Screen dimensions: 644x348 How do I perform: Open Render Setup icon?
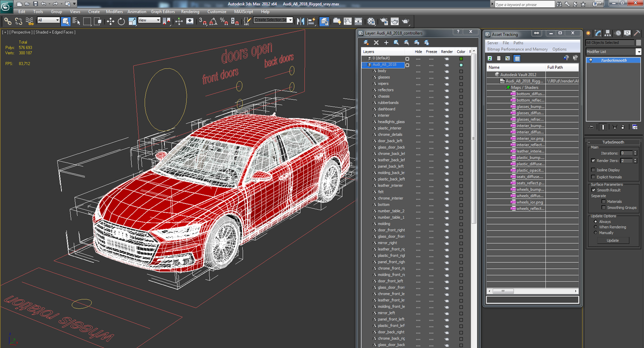[384, 21]
